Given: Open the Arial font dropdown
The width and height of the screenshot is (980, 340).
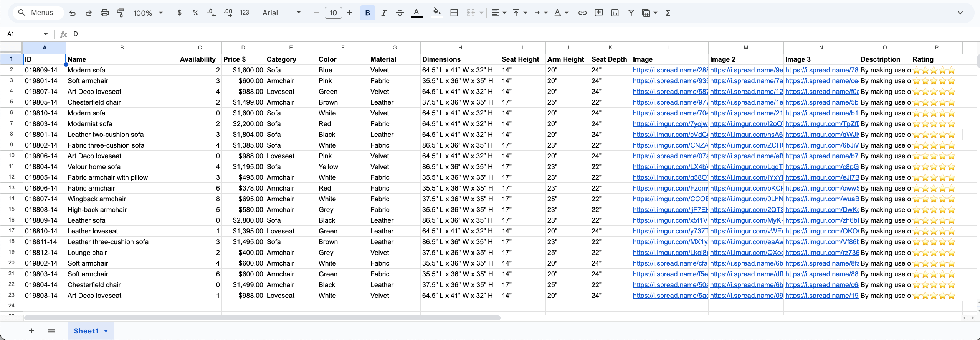Looking at the screenshot, I should click(x=281, y=13).
